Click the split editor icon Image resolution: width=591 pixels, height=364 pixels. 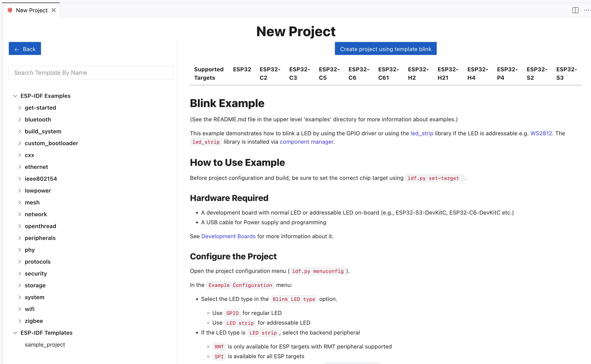[575, 10]
